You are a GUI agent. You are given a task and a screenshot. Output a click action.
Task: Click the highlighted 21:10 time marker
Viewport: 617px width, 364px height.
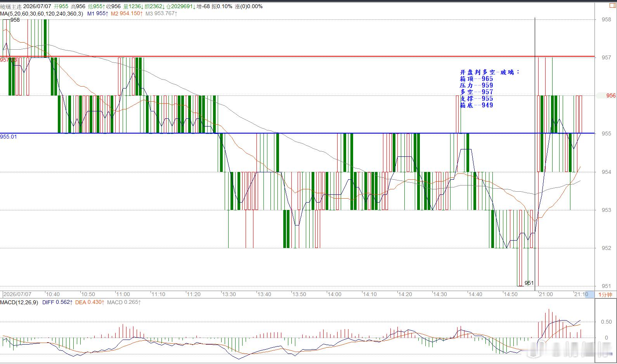coord(581,295)
